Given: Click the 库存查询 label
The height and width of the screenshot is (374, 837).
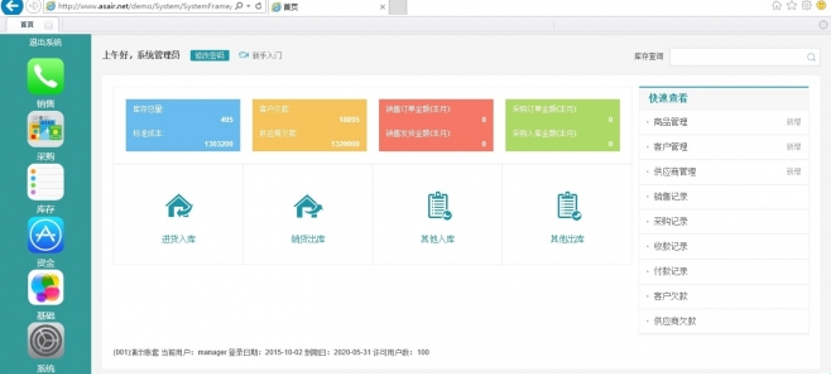Looking at the screenshot, I should [649, 56].
